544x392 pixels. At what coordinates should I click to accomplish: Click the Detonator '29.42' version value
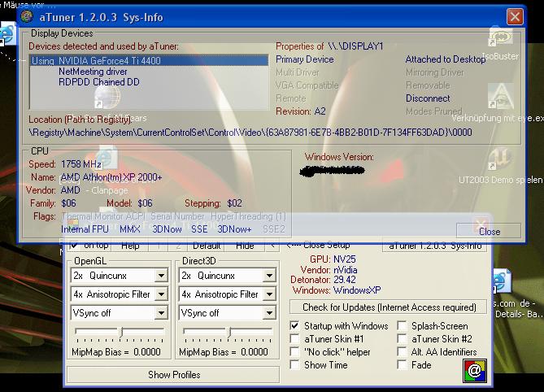345,280
